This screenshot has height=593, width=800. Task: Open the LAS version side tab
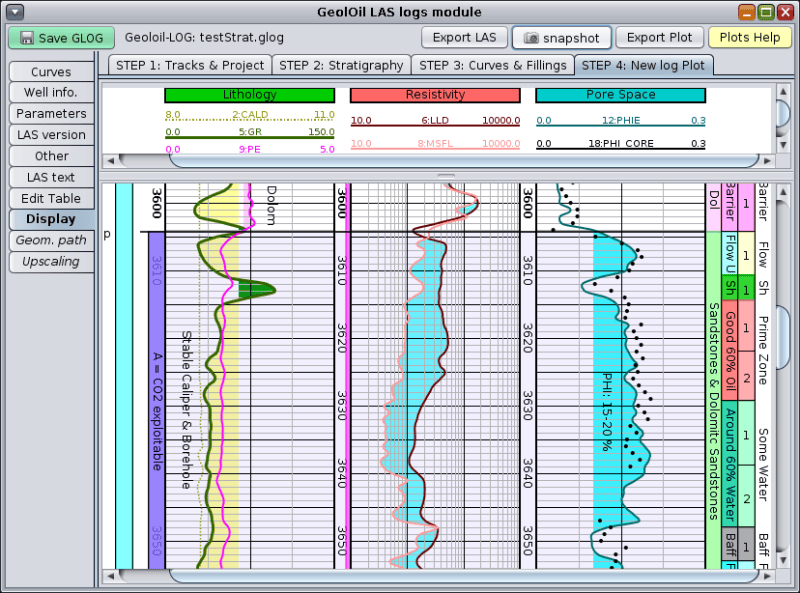coord(51,135)
